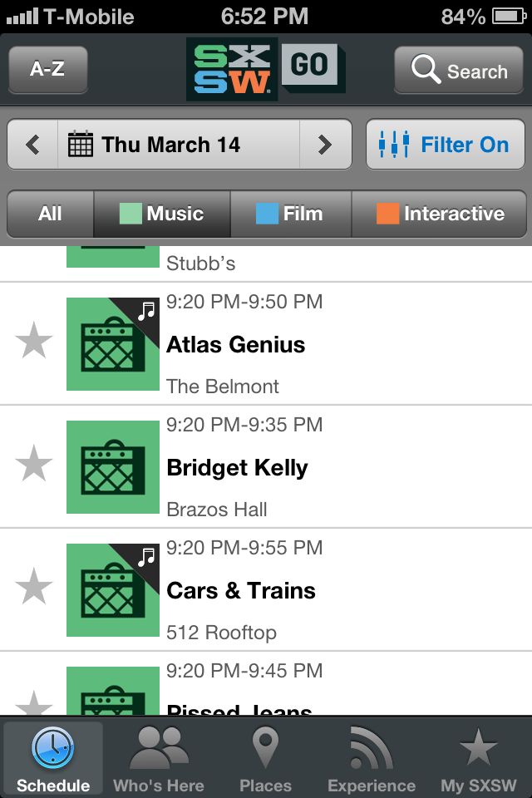The height and width of the screenshot is (798, 532).
Task: Tap the Search button
Action: click(x=459, y=71)
